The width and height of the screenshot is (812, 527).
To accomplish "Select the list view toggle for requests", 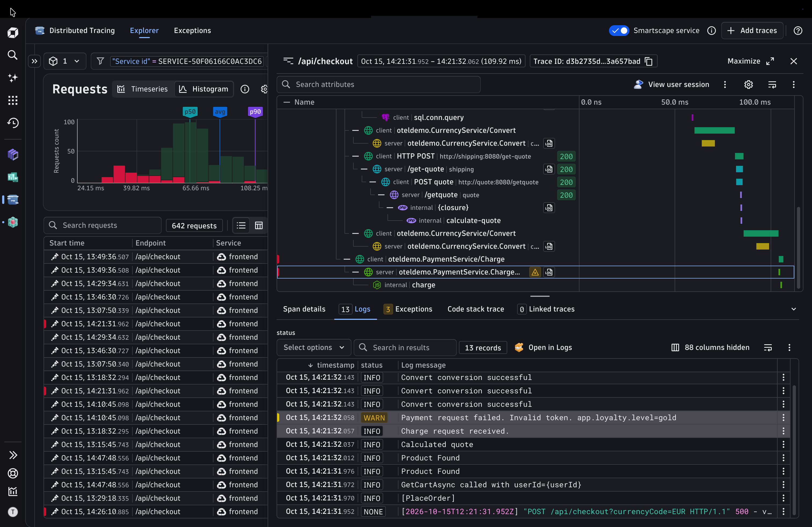I will 241,226.
